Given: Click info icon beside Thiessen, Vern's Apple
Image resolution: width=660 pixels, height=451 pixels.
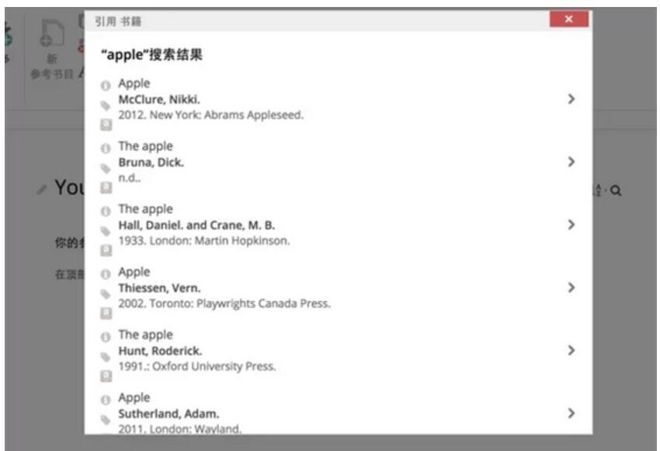Looking at the screenshot, I should click(106, 275).
